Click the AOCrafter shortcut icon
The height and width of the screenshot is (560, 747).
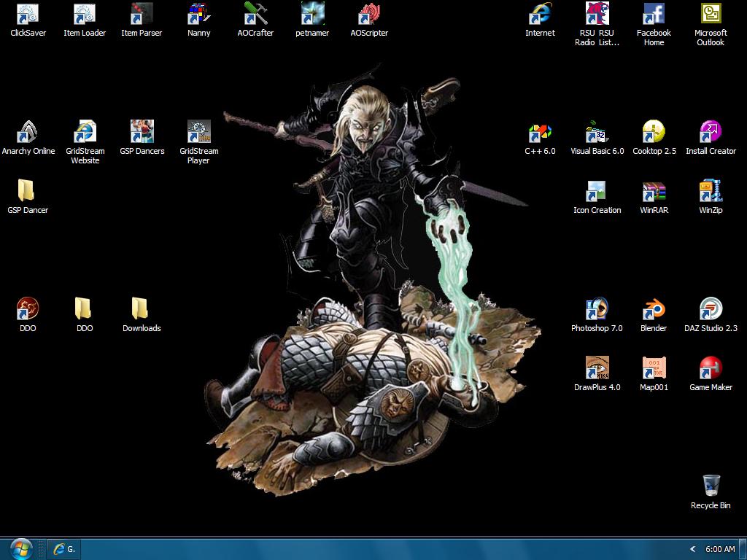tap(255, 15)
